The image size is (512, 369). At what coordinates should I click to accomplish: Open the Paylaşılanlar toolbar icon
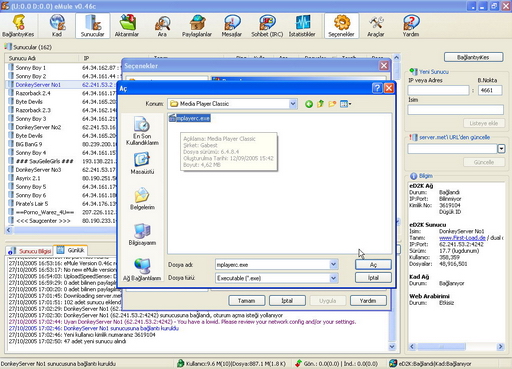coord(197,26)
